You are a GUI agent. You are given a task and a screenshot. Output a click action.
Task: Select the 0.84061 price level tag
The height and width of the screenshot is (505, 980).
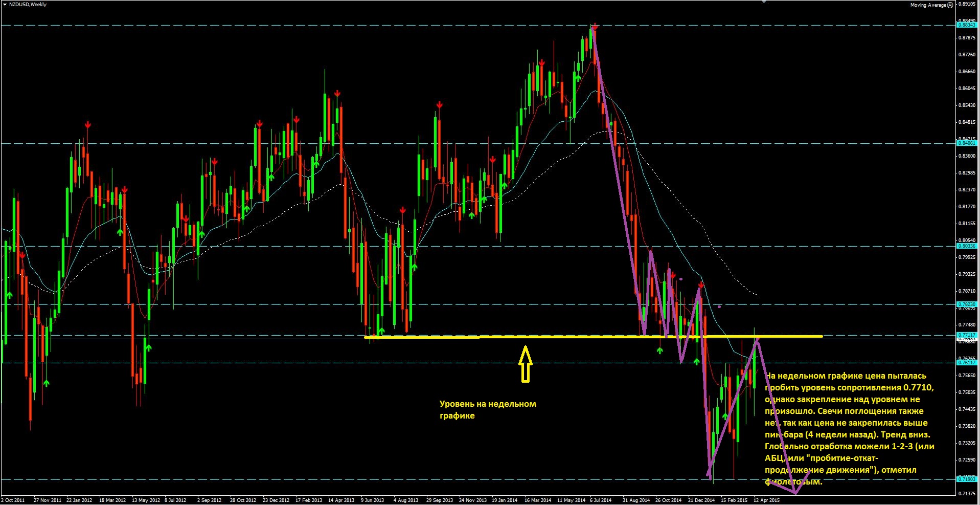click(967, 143)
